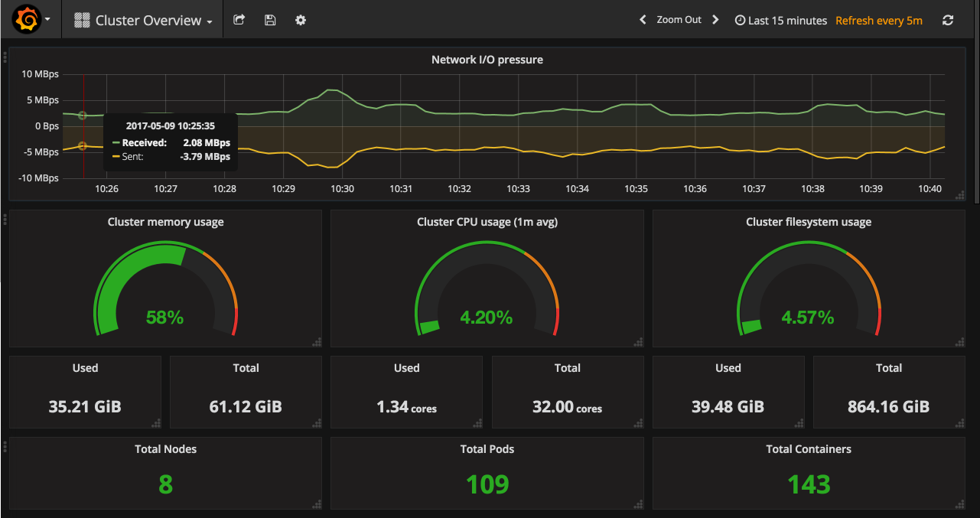Click the share dashboard icon
This screenshot has width=980, height=518.
coord(239,20)
